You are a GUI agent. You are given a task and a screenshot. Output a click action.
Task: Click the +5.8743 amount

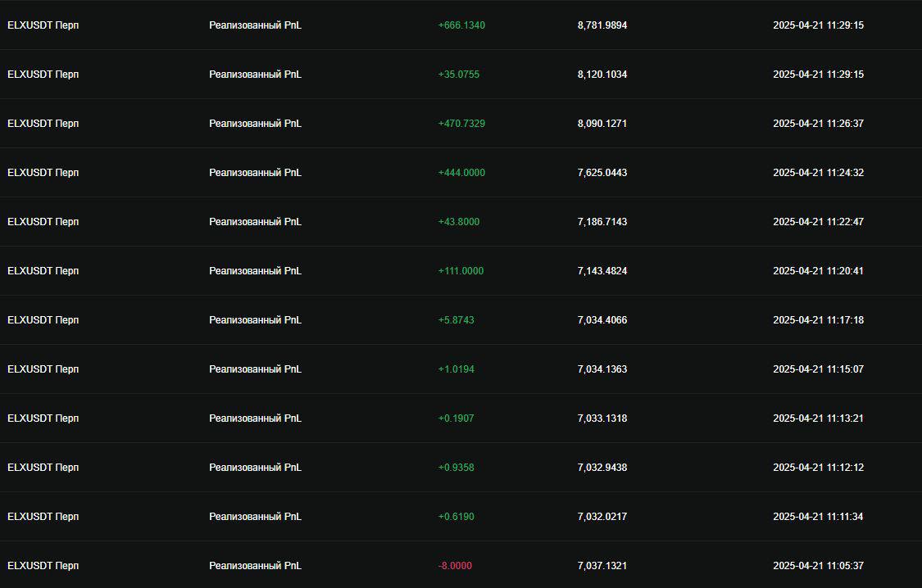click(x=456, y=320)
